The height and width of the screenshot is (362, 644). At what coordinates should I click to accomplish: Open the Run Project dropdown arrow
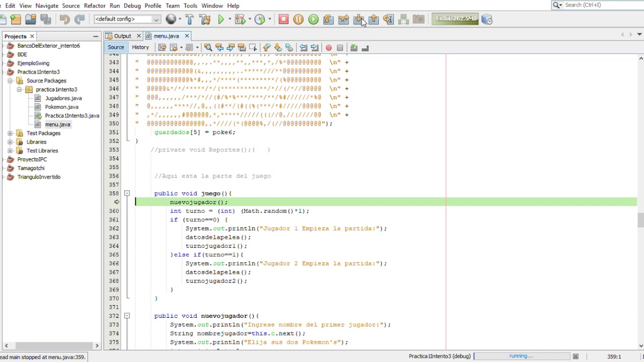229,20
